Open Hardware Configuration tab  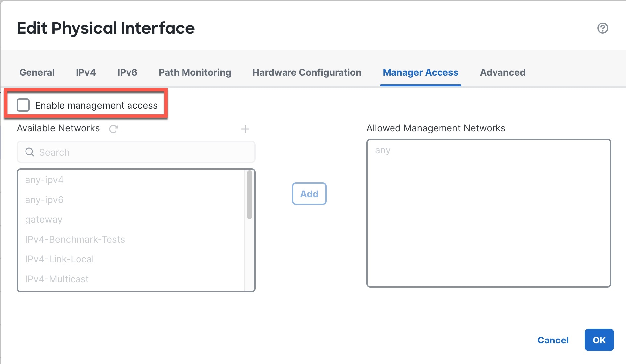pyautogui.click(x=307, y=72)
